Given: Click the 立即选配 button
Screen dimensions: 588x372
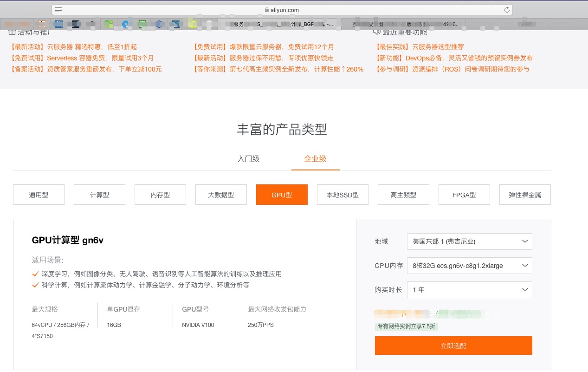Looking at the screenshot, I should [x=453, y=346].
